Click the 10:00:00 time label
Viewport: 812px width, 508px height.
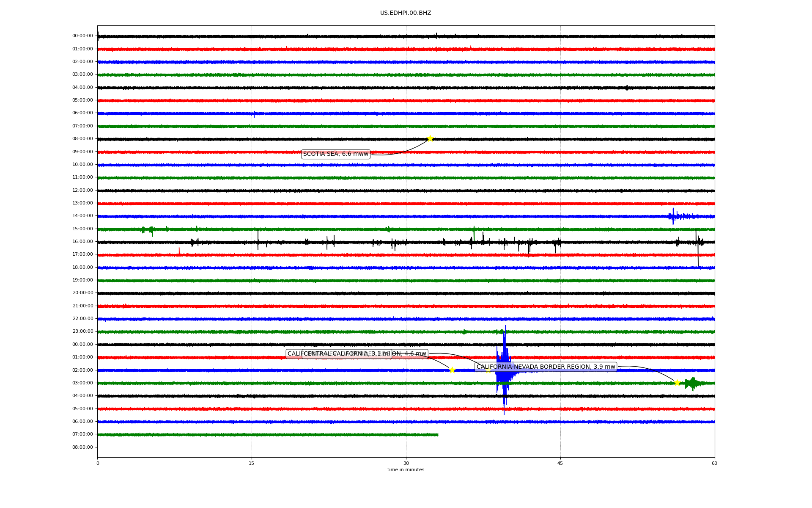pyautogui.click(x=82, y=164)
